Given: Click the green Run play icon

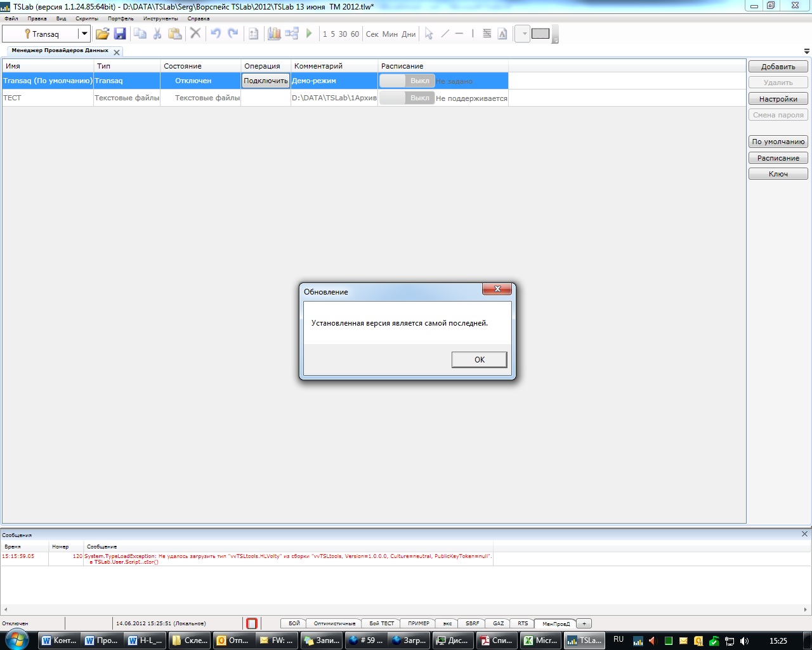Looking at the screenshot, I should click(x=309, y=33).
